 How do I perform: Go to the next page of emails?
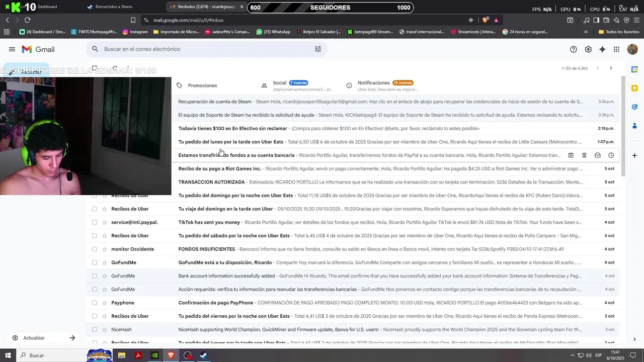tap(611, 68)
